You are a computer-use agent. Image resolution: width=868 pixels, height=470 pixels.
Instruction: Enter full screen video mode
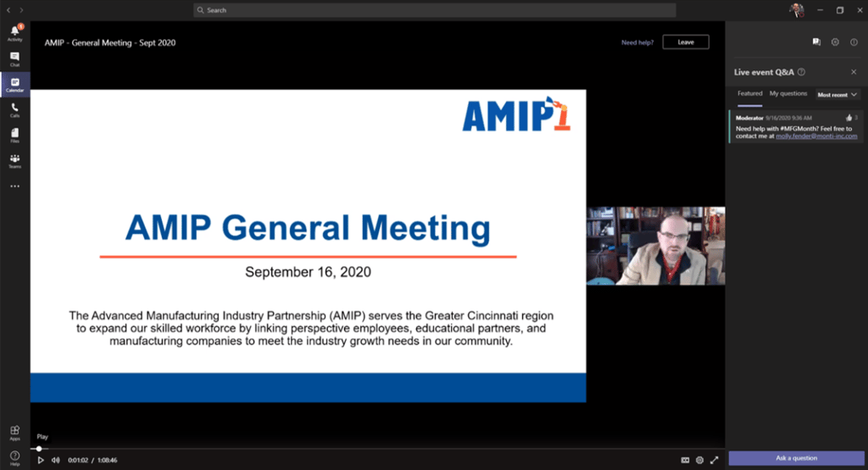click(714, 460)
